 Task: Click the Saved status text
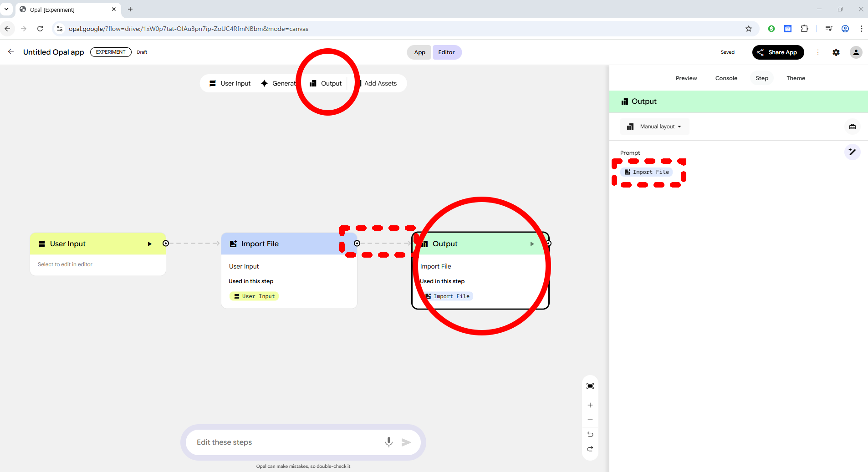click(x=728, y=52)
